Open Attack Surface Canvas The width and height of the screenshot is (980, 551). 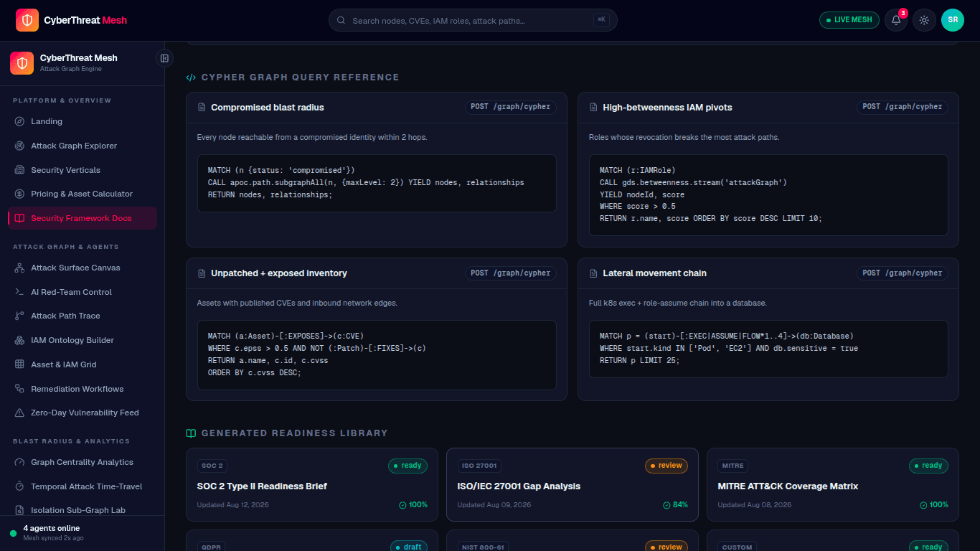pos(83,268)
